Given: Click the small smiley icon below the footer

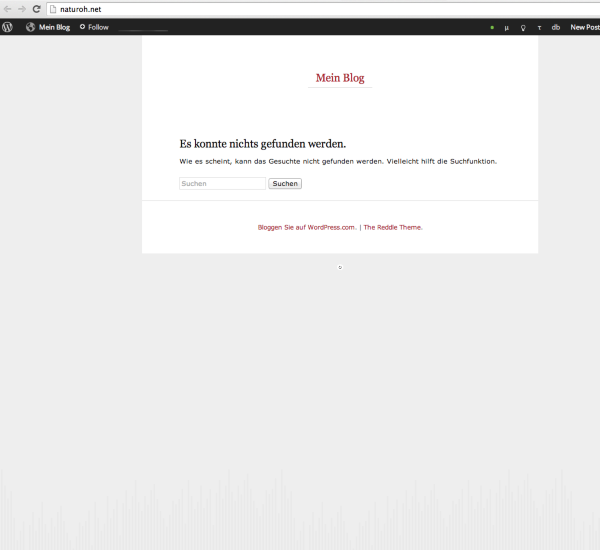Looking at the screenshot, I should (x=340, y=267).
